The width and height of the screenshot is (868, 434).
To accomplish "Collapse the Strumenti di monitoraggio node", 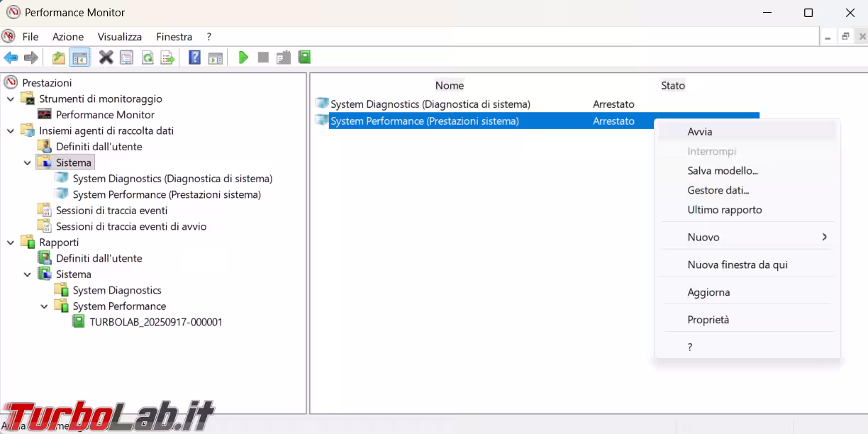I will (11, 99).
